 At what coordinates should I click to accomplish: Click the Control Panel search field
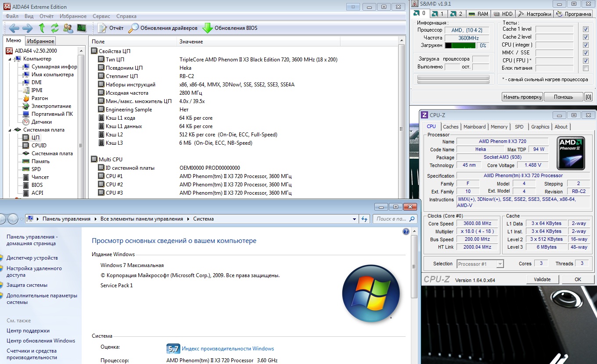(x=395, y=219)
